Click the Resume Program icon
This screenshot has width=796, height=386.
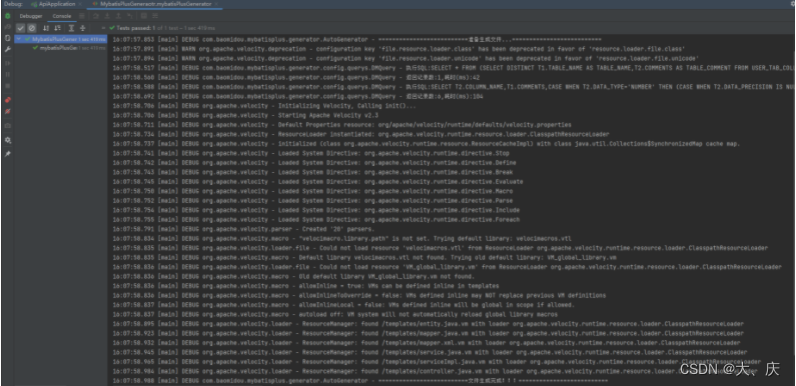[8, 63]
